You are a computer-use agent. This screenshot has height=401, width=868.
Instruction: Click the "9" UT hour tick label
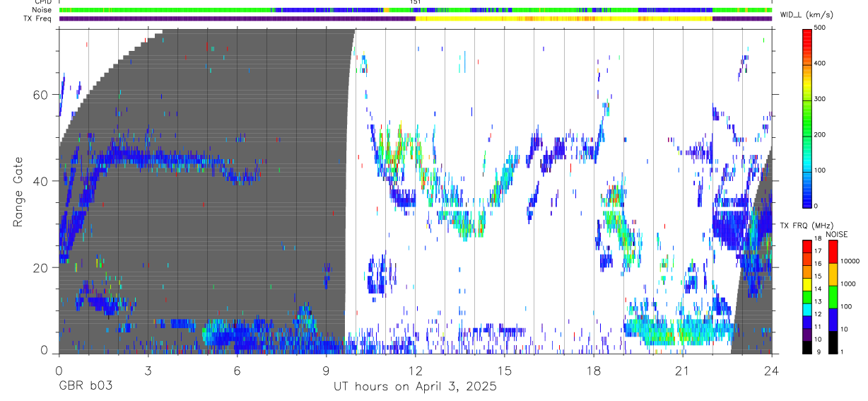(326, 370)
